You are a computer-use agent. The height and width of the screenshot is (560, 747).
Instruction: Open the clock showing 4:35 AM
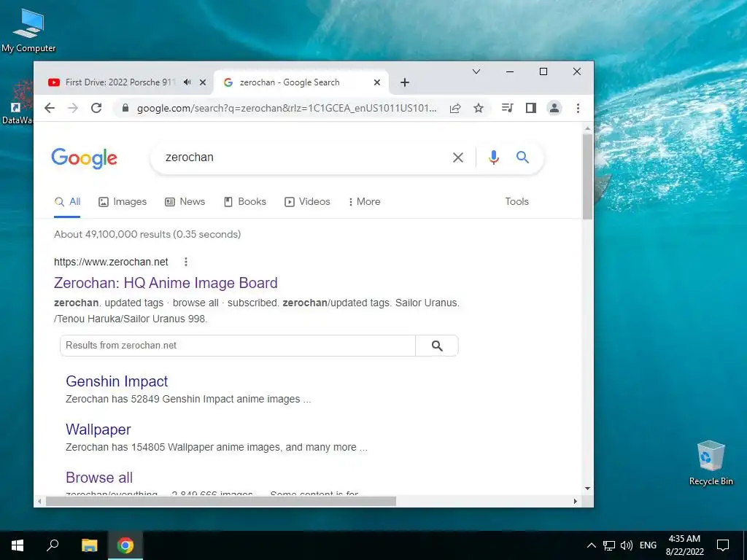pyautogui.click(x=684, y=545)
